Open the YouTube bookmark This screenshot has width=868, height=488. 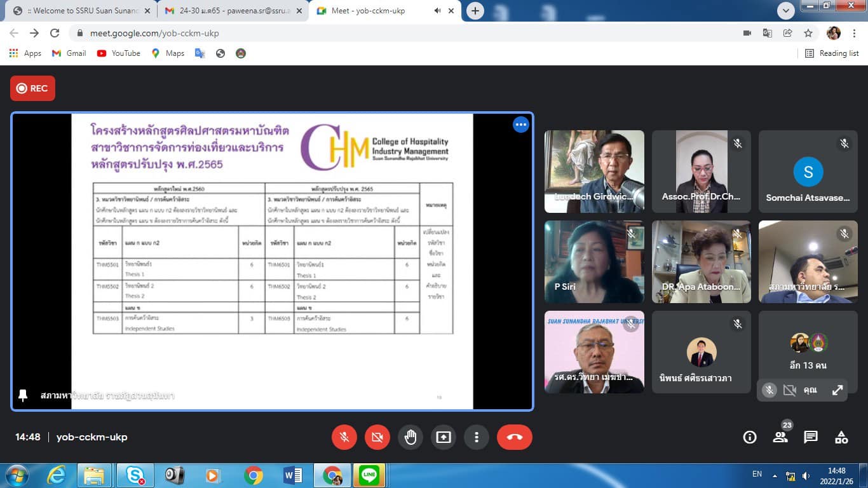click(x=119, y=53)
